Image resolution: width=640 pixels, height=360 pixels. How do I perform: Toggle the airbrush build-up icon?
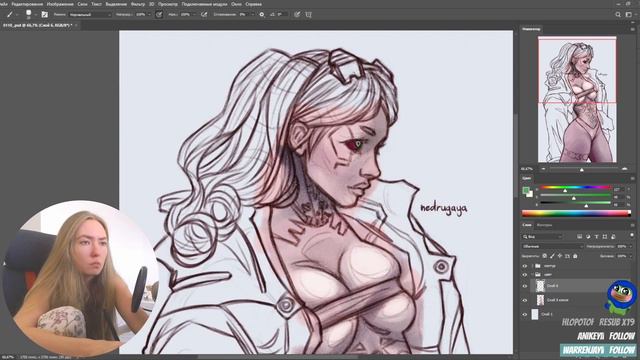pos(204,15)
